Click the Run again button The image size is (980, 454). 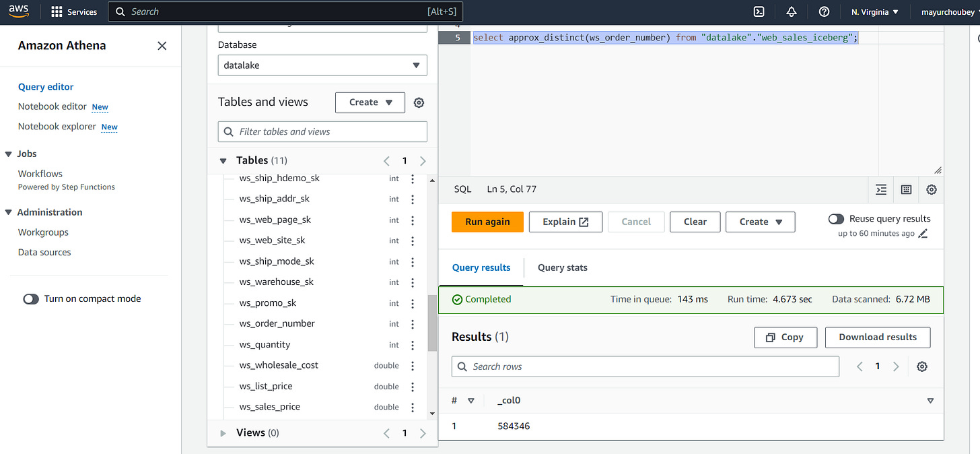pyautogui.click(x=487, y=222)
